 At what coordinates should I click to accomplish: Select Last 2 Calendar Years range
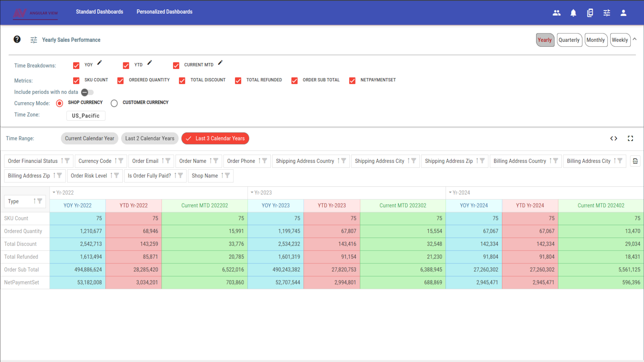click(x=150, y=138)
